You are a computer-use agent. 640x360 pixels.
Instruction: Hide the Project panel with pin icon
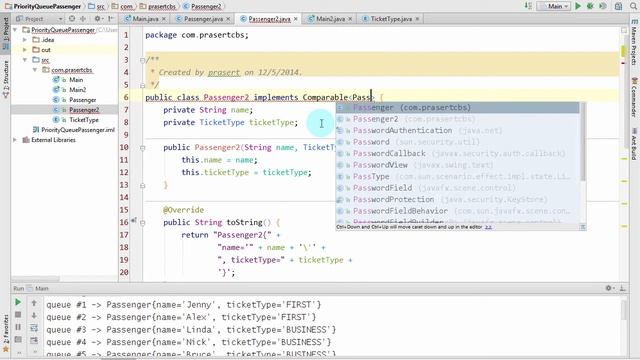tap(111, 19)
